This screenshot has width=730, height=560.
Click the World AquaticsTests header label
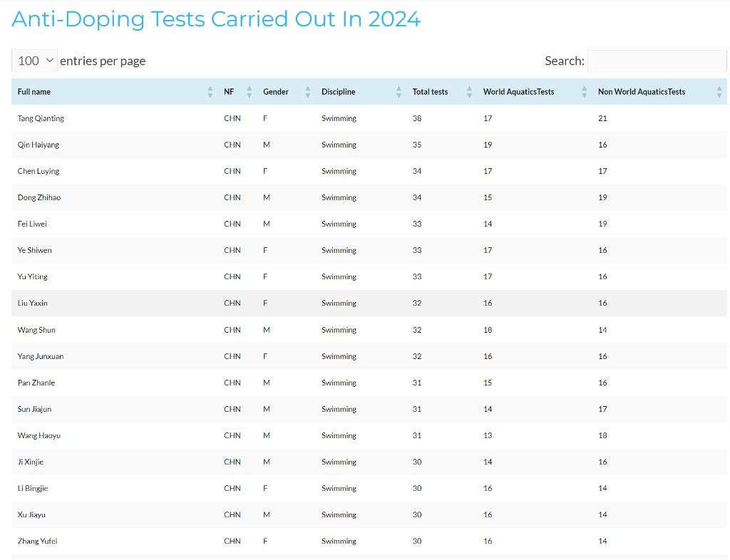518,92
